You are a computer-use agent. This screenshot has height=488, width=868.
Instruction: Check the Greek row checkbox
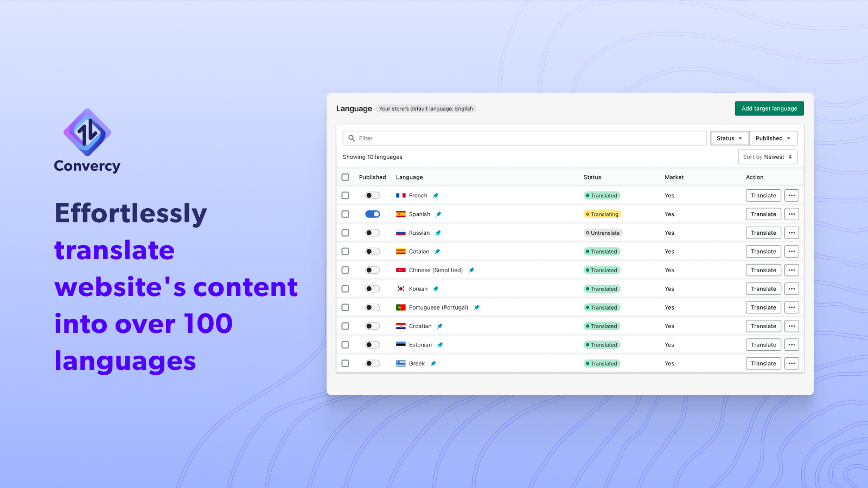click(345, 364)
